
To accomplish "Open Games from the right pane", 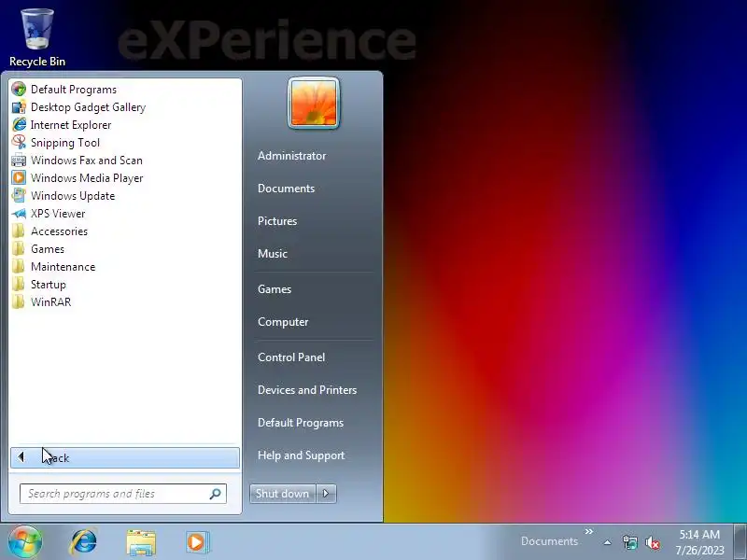I will (x=275, y=289).
